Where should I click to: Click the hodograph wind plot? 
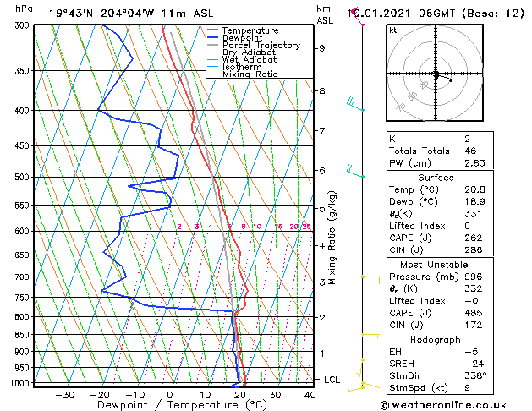click(435, 73)
